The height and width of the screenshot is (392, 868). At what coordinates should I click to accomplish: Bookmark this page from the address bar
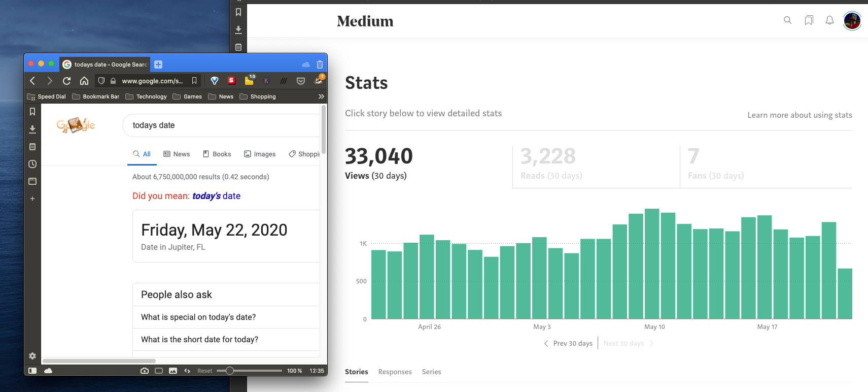[194, 81]
